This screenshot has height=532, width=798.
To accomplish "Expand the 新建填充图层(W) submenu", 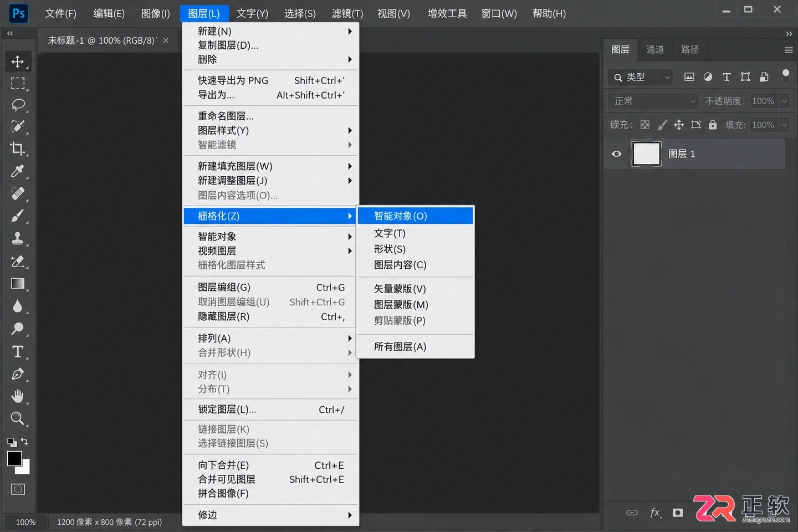I will pyautogui.click(x=271, y=166).
